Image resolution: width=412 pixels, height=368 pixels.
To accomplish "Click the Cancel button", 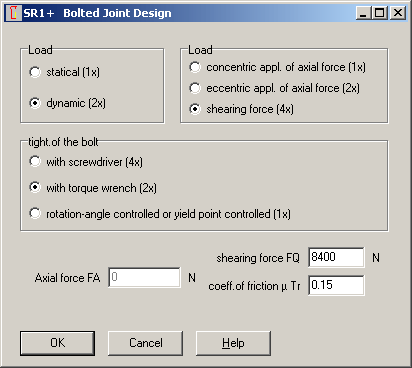I will click(145, 343).
